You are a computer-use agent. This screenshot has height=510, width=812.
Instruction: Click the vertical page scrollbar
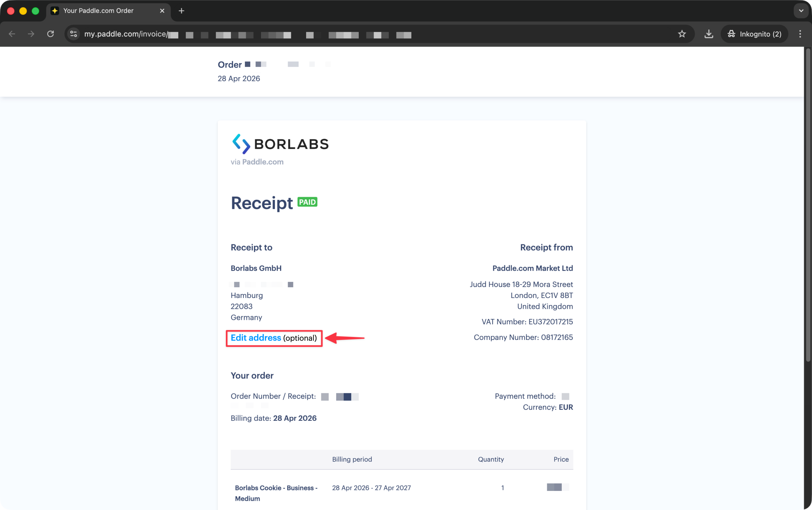pyautogui.click(x=808, y=206)
